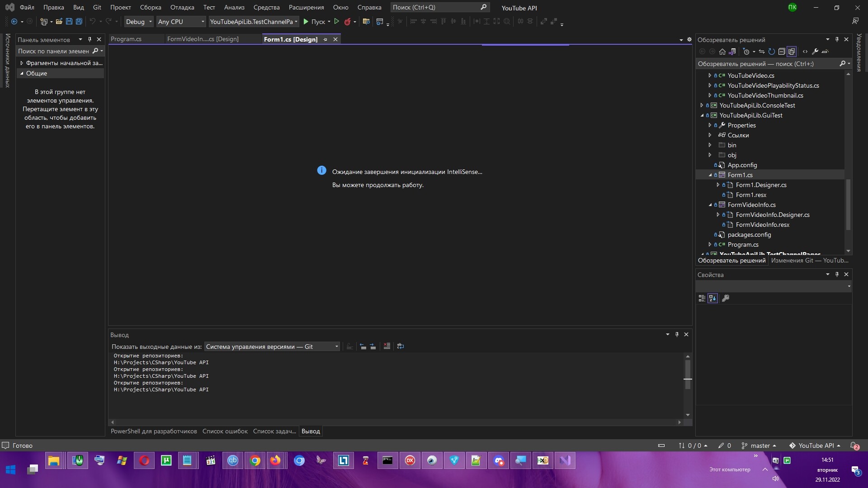Image resolution: width=868 pixels, height=488 pixels.
Task: Click the Find in Files folder icon
Action: coord(366,21)
